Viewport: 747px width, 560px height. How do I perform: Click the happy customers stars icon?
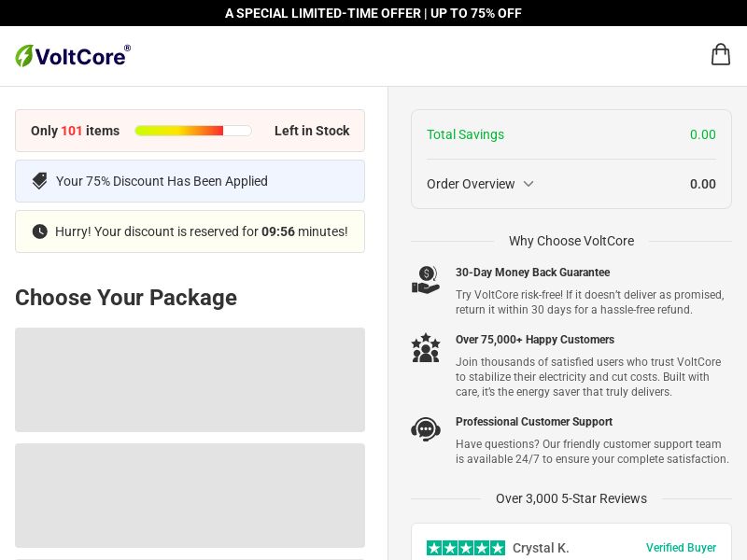click(x=426, y=347)
